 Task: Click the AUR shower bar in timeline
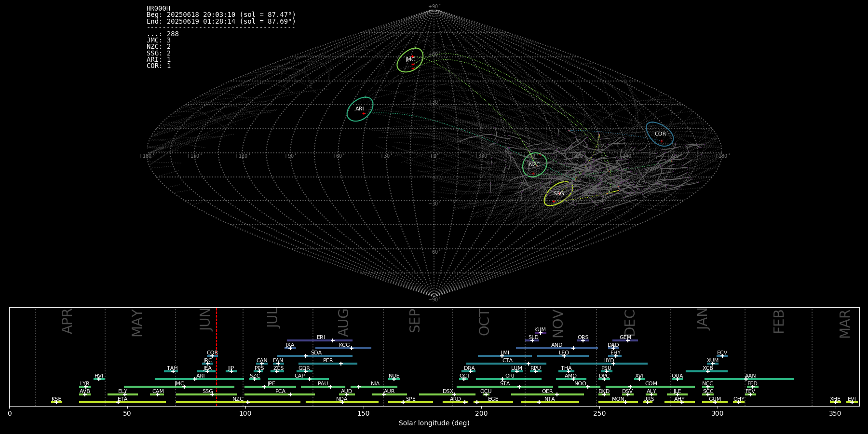389,394
